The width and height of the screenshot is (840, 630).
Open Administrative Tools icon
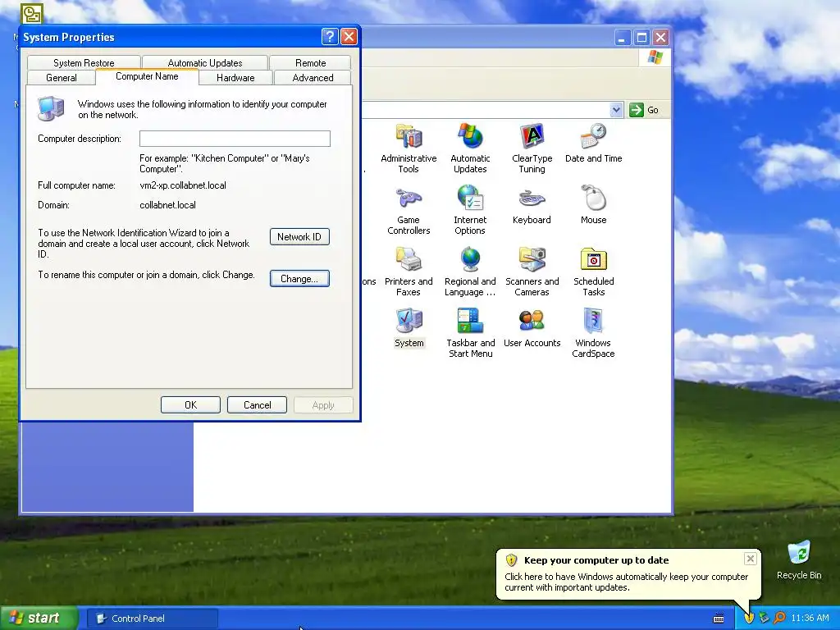[409, 148]
